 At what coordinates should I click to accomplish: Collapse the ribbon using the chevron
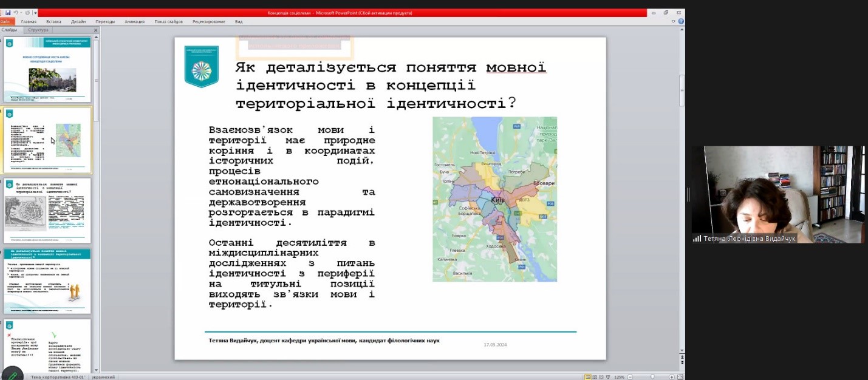click(x=673, y=21)
